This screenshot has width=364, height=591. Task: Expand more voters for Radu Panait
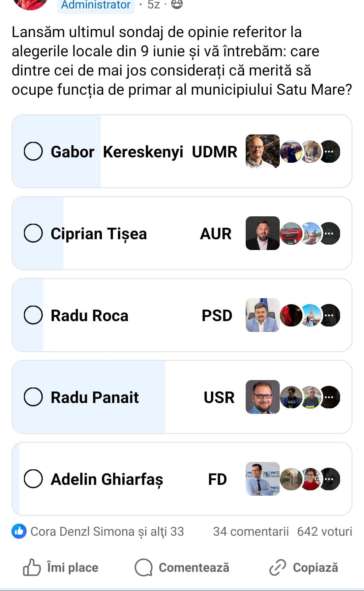tap(330, 397)
